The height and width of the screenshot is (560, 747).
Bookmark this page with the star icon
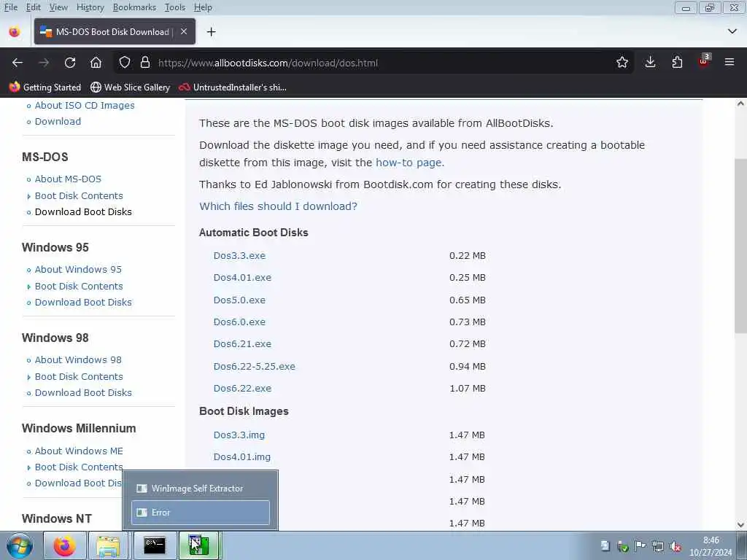point(622,63)
